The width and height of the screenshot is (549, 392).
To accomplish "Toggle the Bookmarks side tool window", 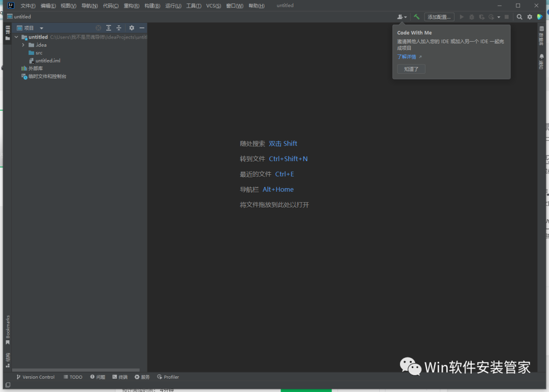I will (8, 329).
